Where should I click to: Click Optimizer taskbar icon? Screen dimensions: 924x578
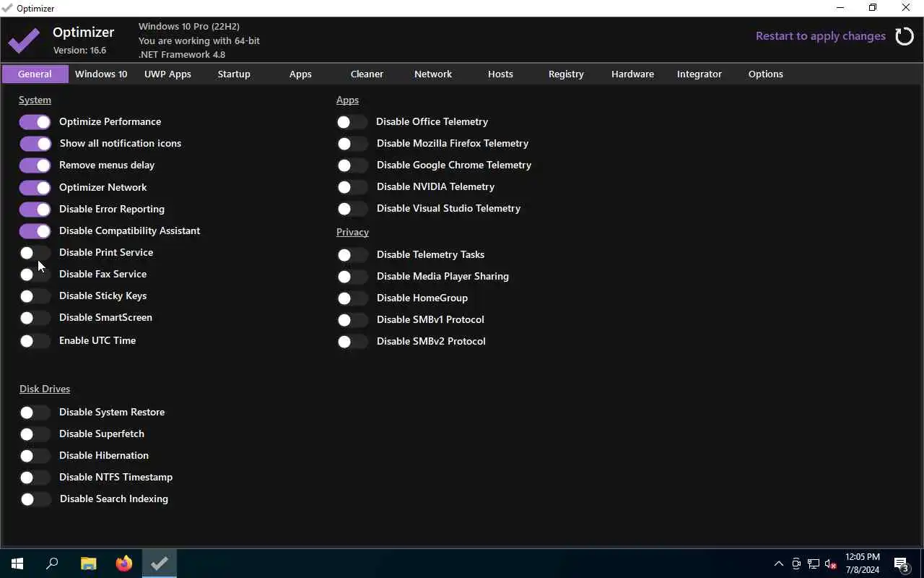[x=160, y=564]
